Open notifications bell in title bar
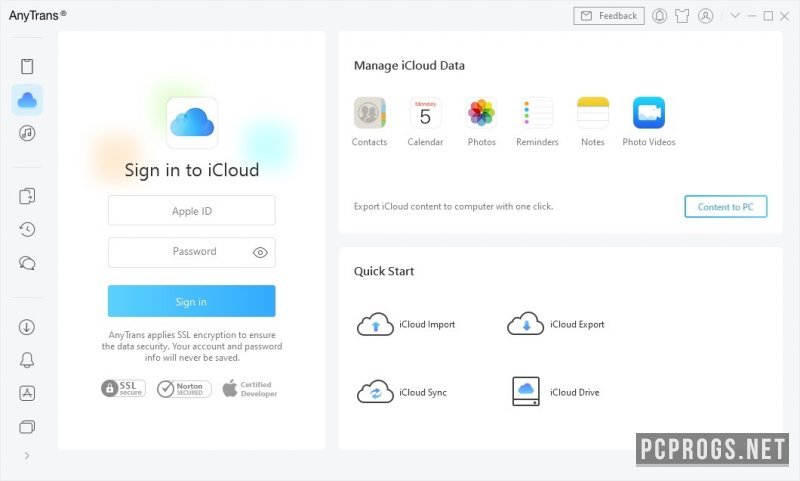 tap(659, 16)
